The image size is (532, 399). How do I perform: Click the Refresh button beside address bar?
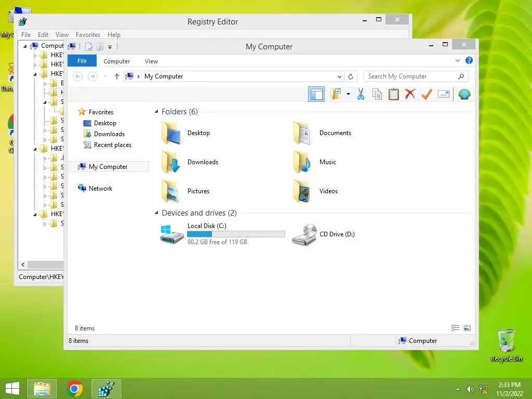click(351, 76)
